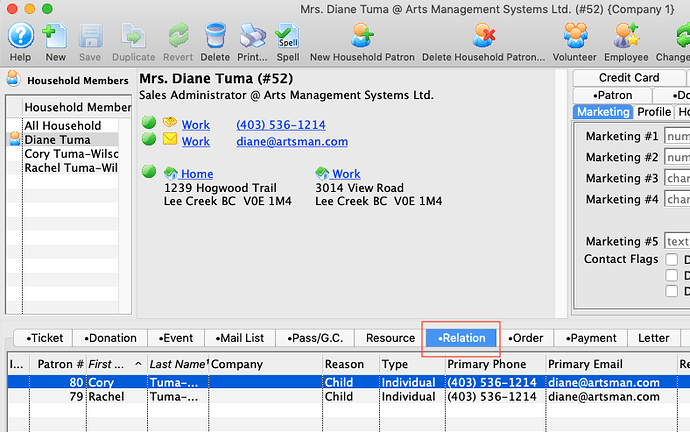
Task: Open the Work address link
Action: pos(346,174)
